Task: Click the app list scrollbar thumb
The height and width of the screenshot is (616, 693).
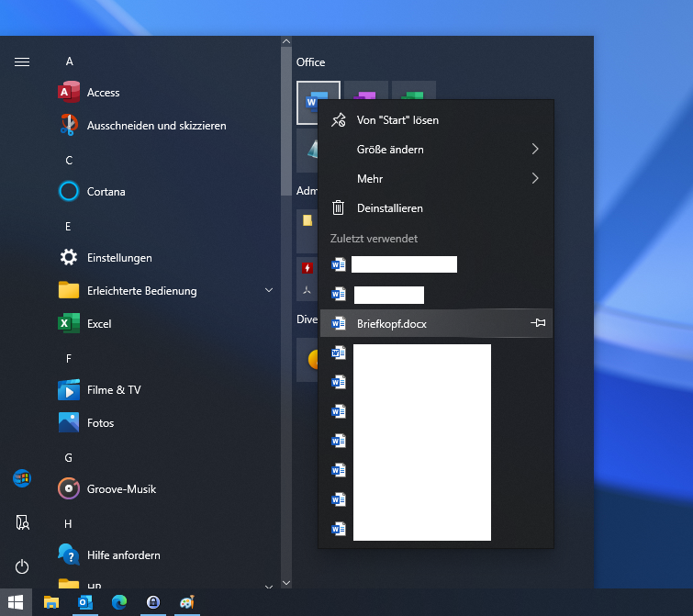Action: tap(286, 120)
